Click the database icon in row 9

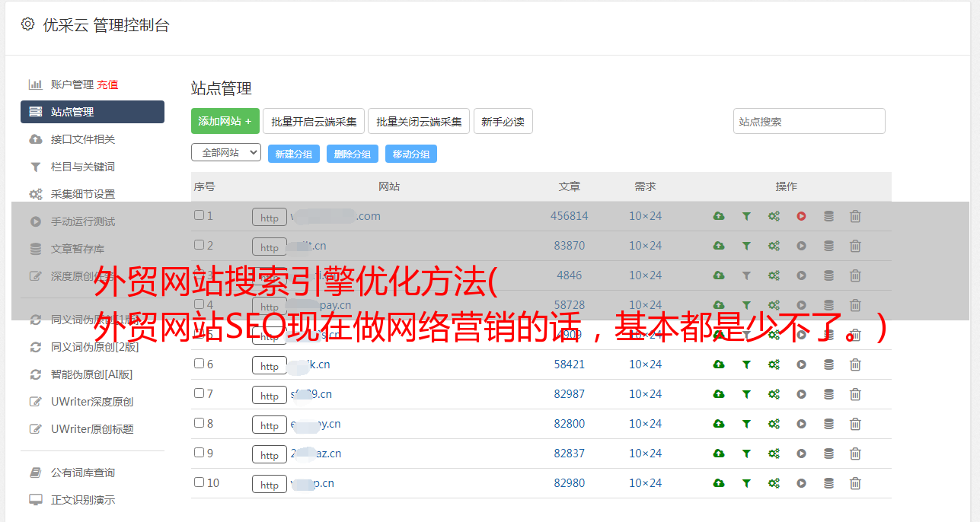click(828, 454)
